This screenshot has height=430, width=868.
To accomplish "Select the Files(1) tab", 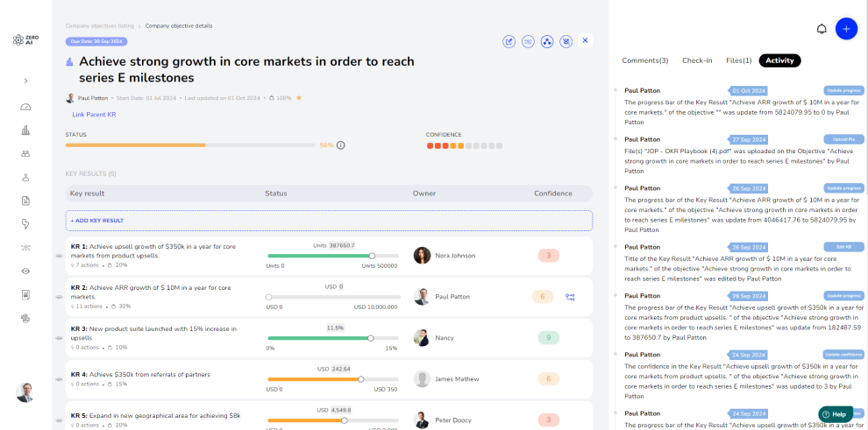I will (738, 60).
